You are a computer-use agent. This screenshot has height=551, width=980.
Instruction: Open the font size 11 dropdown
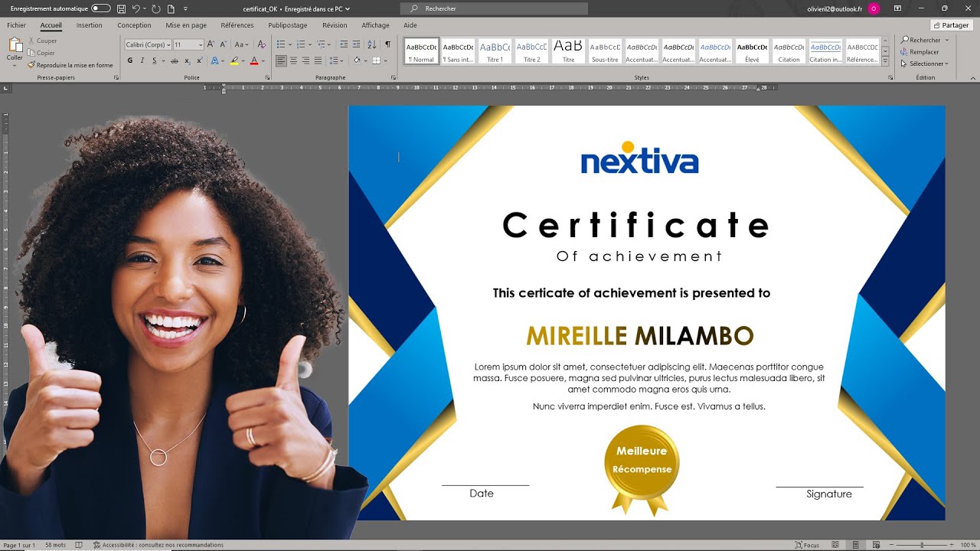click(201, 45)
